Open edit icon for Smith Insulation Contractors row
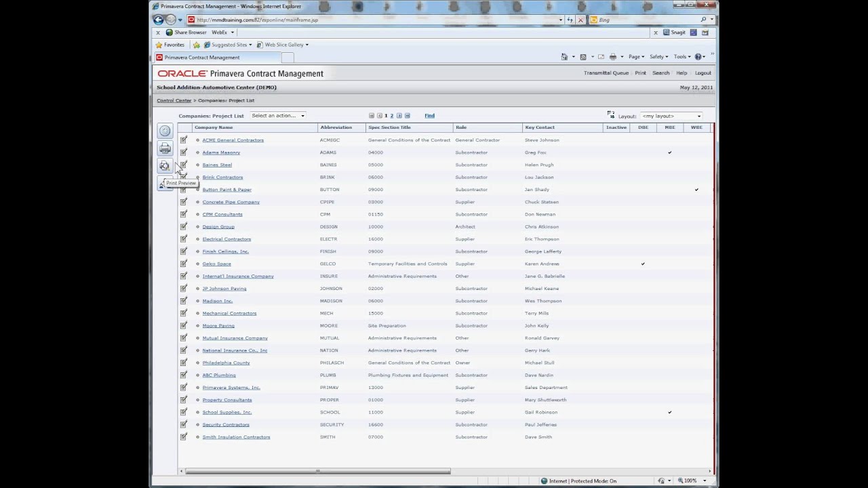This screenshot has width=868, height=488. coord(183,437)
